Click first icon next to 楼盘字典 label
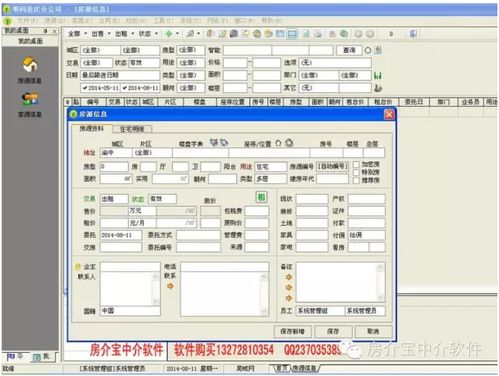 click(214, 143)
